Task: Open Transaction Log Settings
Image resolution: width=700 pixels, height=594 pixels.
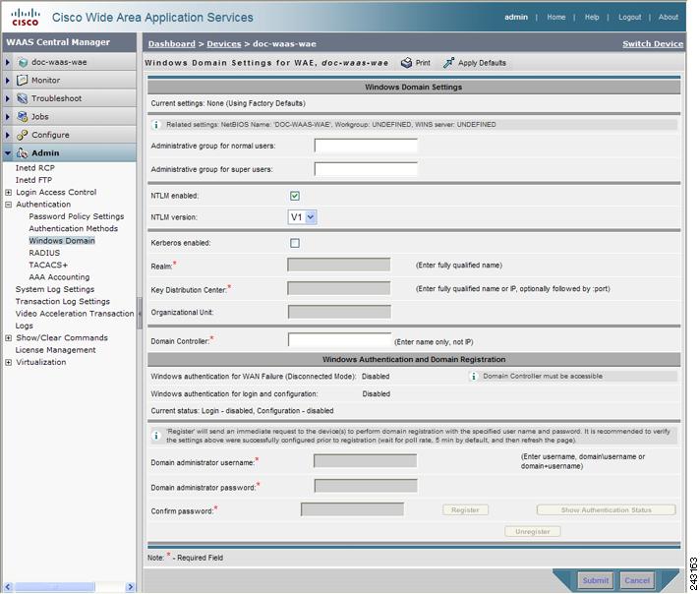Action: (x=62, y=302)
